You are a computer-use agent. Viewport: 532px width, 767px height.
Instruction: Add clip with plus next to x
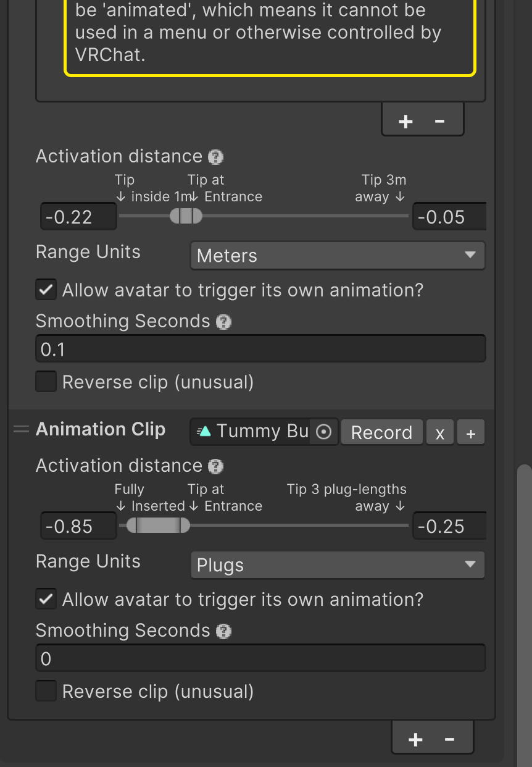click(x=471, y=432)
